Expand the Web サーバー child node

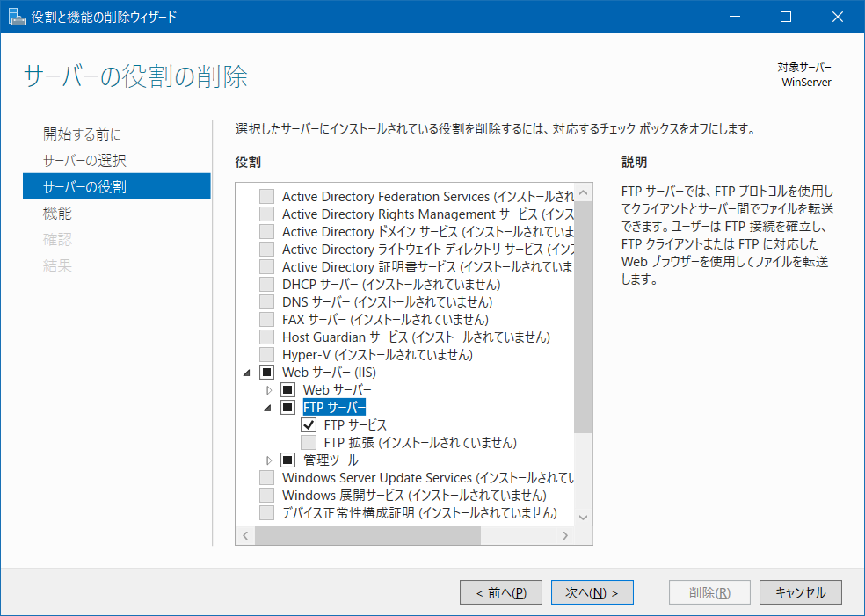[269, 390]
